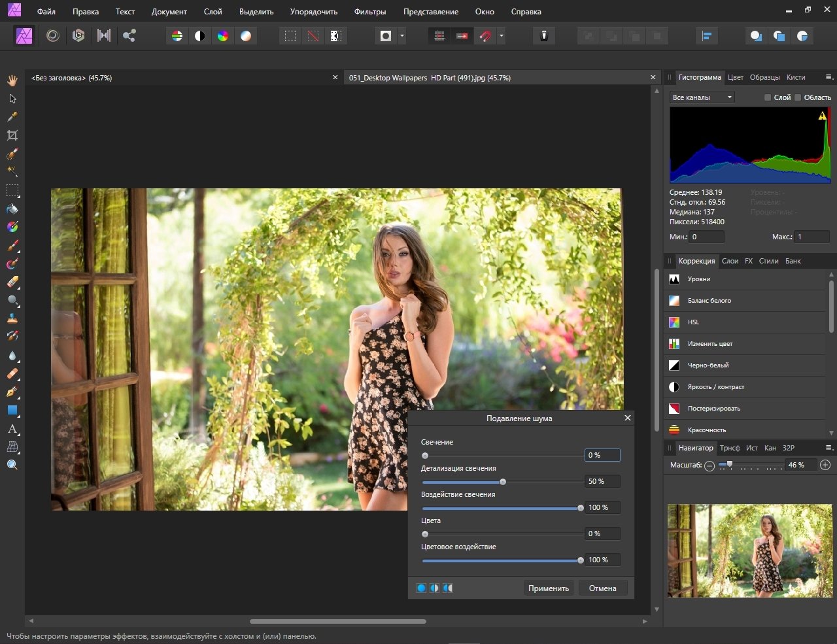
Task: Select the Text tool
Action: point(12,429)
